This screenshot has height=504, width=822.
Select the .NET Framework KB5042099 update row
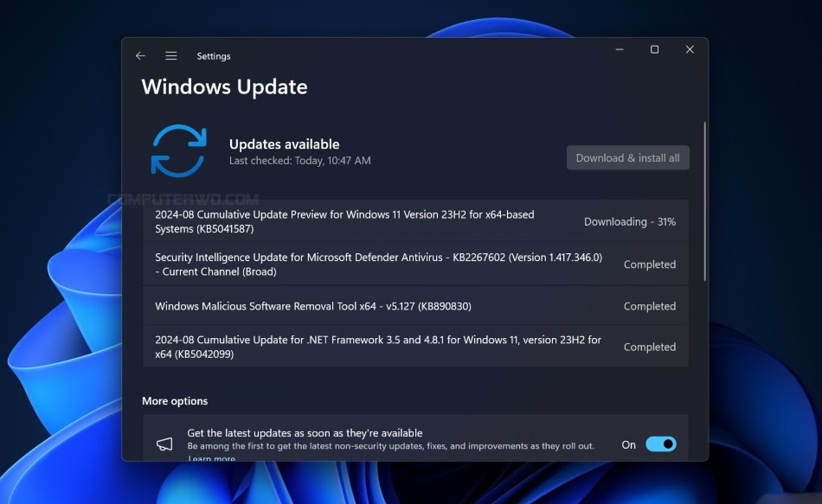[x=415, y=347]
